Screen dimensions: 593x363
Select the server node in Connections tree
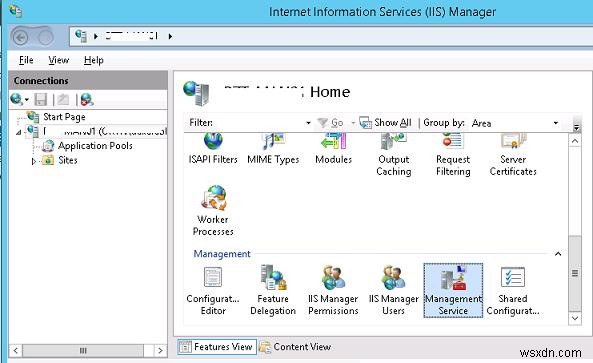(96, 131)
